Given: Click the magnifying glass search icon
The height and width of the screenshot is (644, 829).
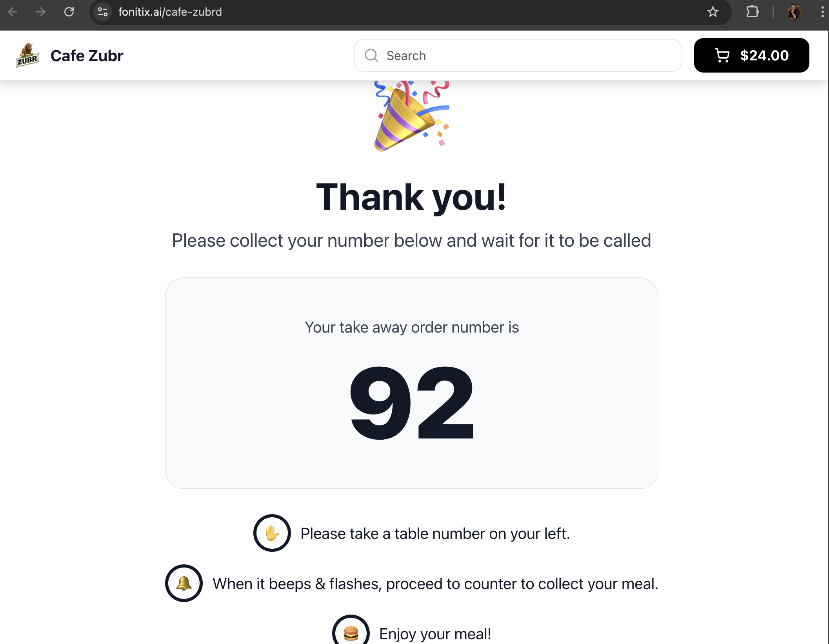Looking at the screenshot, I should click(x=371, y=55).
